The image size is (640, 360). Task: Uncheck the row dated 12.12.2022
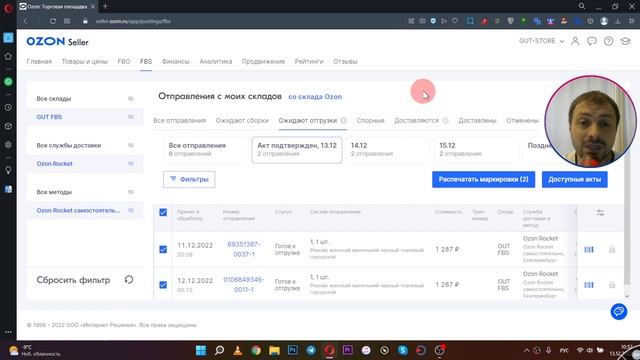pyautogui.click(x=163, y=284)
